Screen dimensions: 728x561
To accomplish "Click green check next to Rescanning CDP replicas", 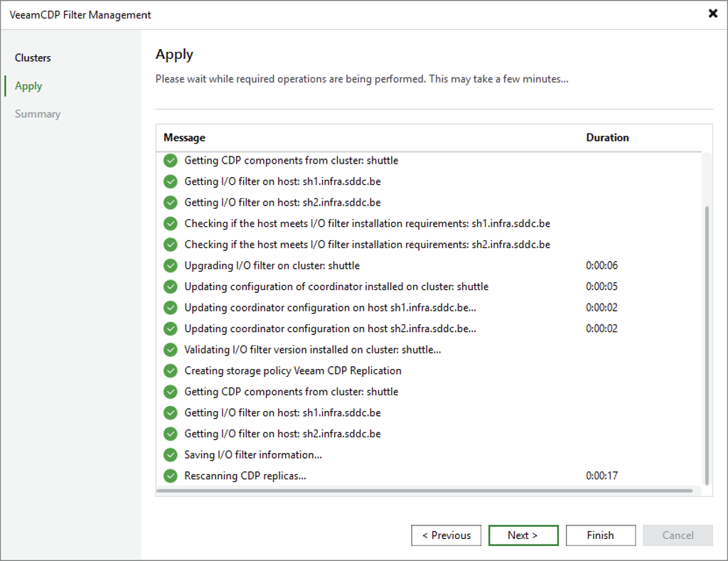I will 171,476.
